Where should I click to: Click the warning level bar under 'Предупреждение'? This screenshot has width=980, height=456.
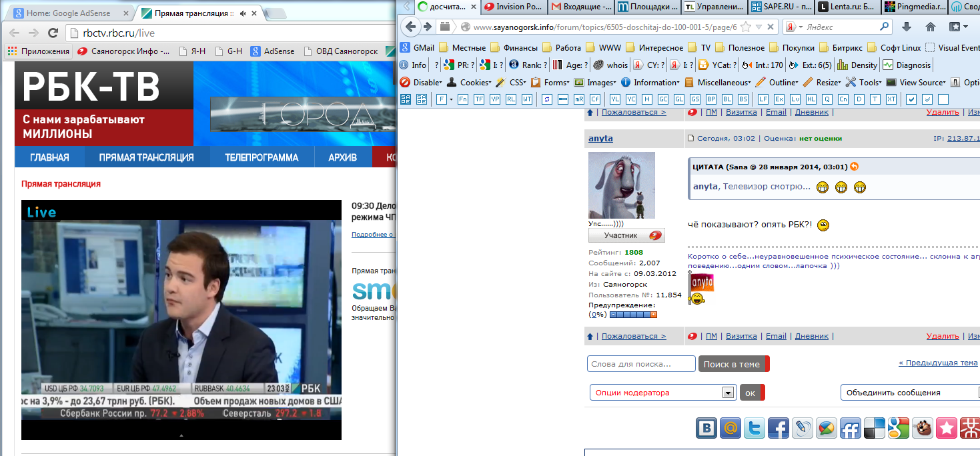point(633,315)
